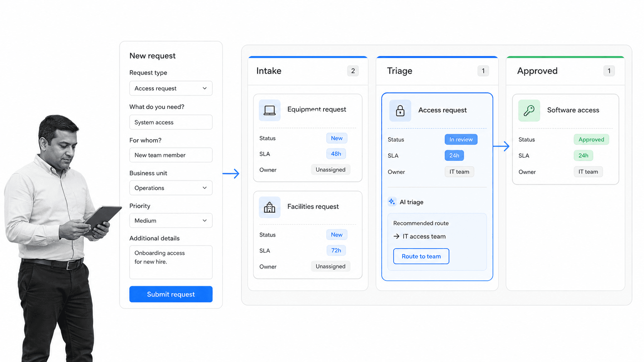The image size is (644, 362).
Task: Open the Software access card title
Action: point(573,110)
